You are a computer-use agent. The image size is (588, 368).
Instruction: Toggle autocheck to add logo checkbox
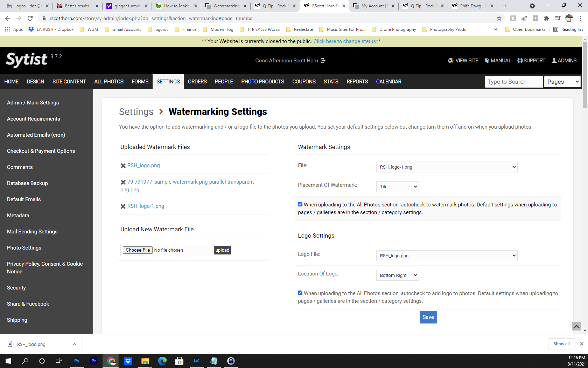[x=300, y=293]
